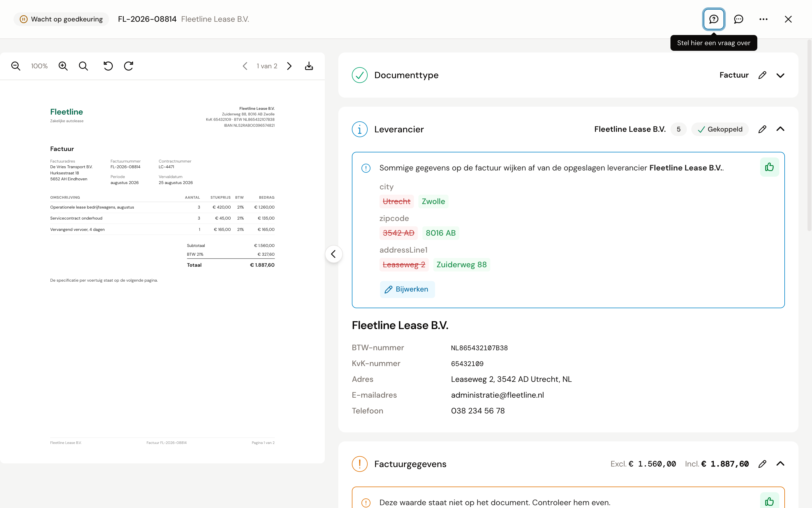Click the new address Zuiderweg 88
This screenshot has width=812, height=508.
pyautogui.click(x=461, y=265)
